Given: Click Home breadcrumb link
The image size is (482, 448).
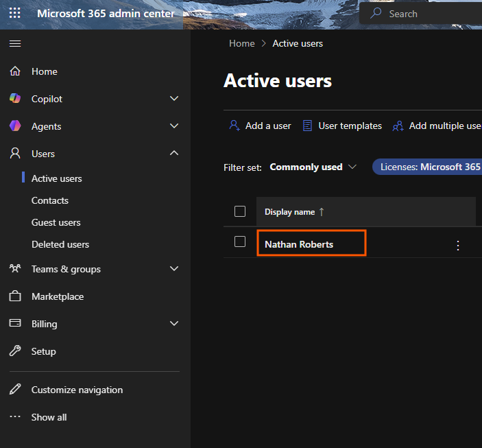Looking at the screenshot, I should 242,43.
